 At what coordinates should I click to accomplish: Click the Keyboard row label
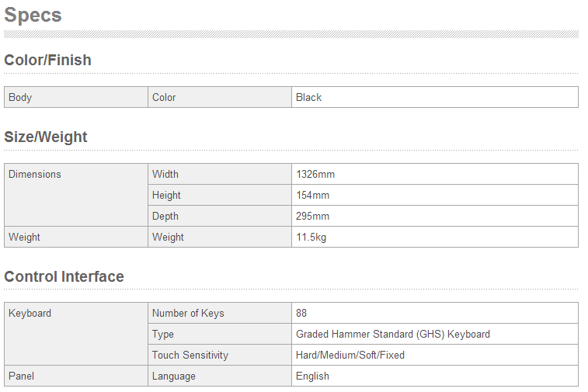[x=30, y=313]
